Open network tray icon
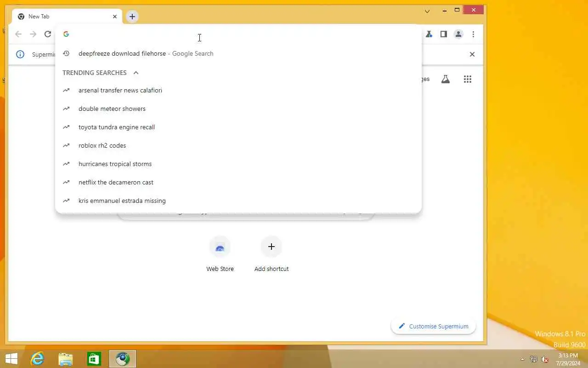Screen dimensions: 588x368 534,359
